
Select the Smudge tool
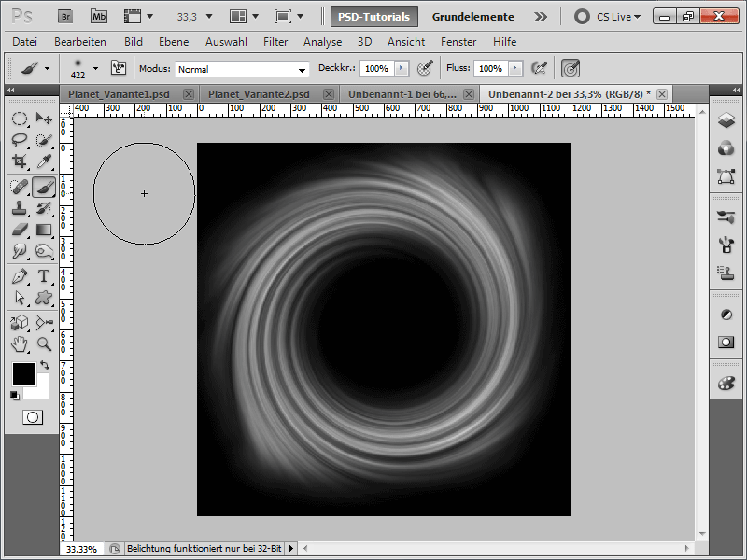point(19,251)
